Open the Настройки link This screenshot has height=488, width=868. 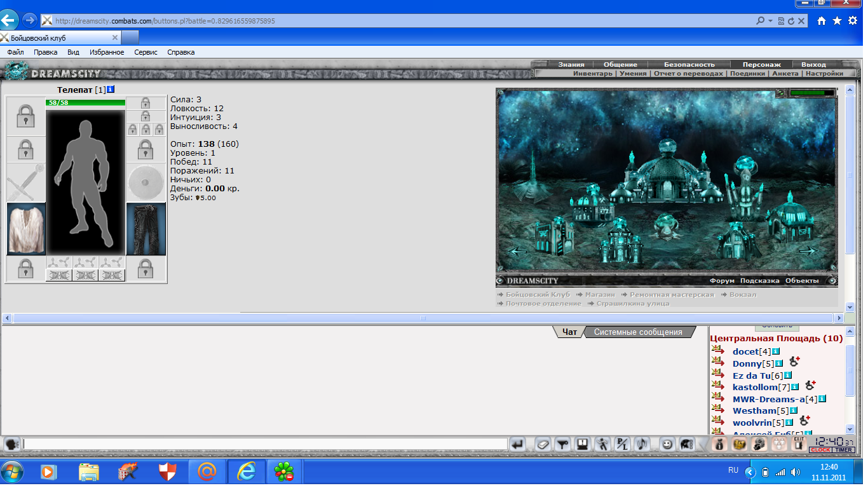click(x=824, y=73)
